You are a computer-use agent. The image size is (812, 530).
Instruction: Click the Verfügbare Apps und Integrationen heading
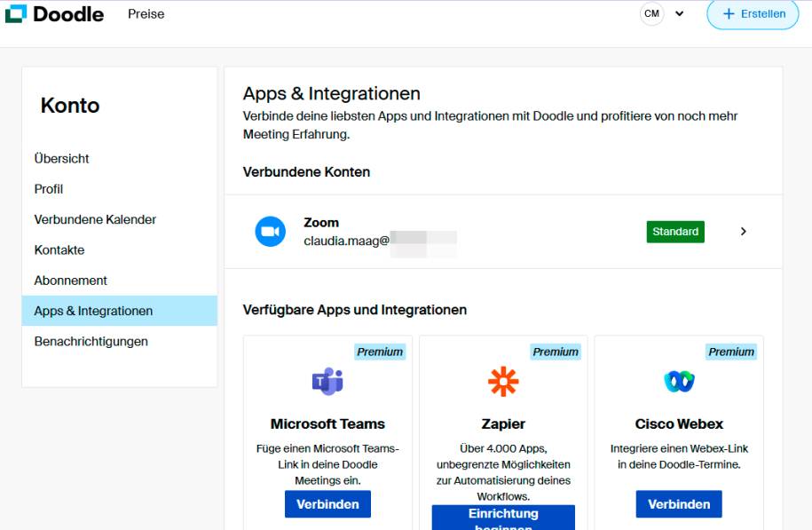[x=355, y=310]
